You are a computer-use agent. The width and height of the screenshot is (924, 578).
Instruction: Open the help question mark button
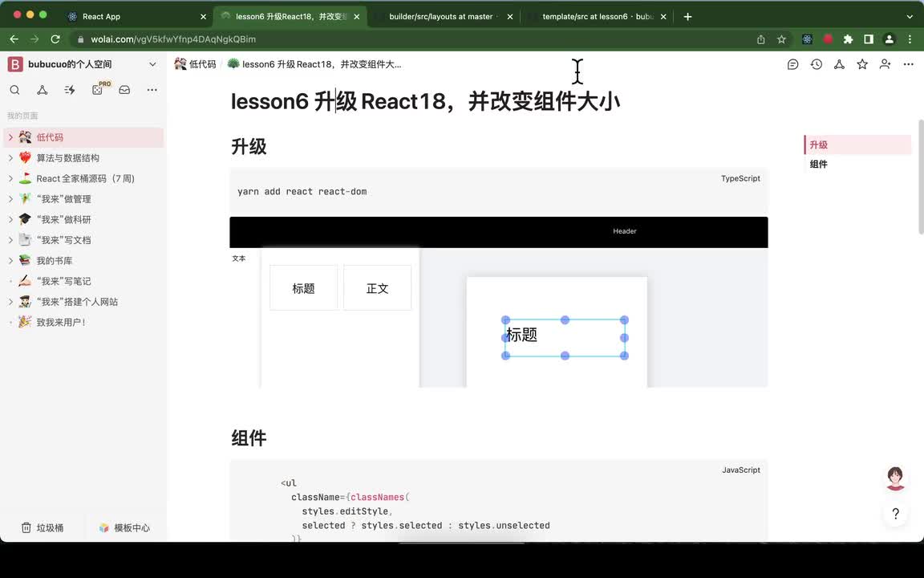click(896, 514)
